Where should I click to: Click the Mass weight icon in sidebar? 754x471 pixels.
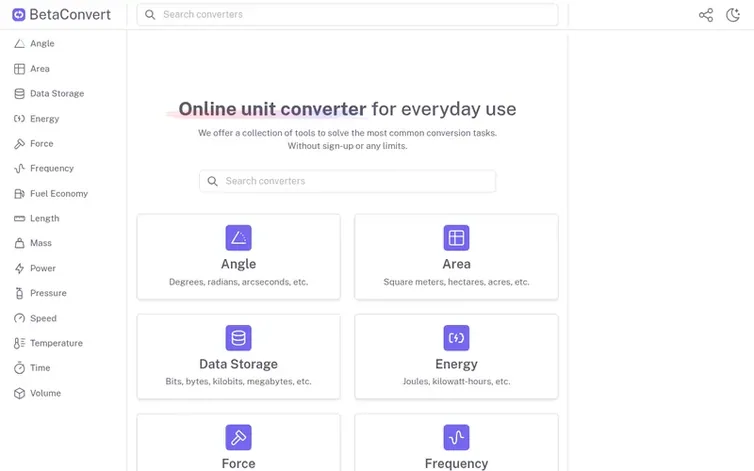(19, 243)
